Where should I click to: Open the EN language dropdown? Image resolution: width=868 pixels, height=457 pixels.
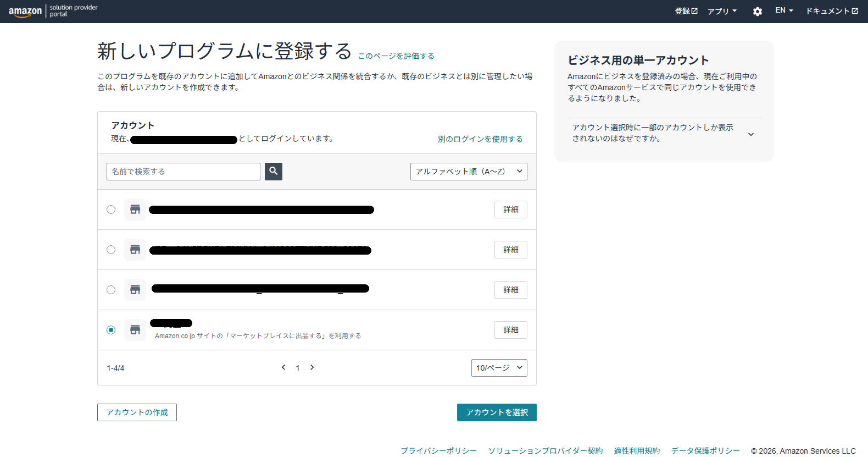(x=784, y=10)
